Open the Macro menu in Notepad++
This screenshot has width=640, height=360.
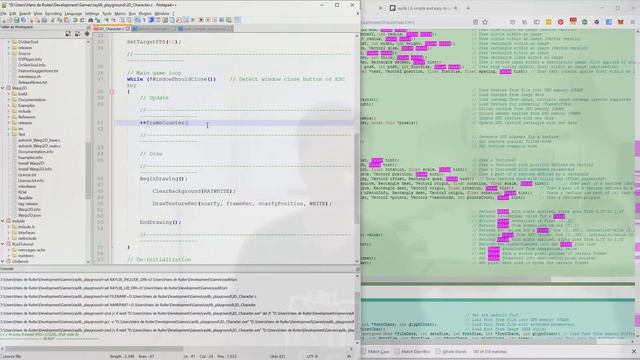pos(120,13)
